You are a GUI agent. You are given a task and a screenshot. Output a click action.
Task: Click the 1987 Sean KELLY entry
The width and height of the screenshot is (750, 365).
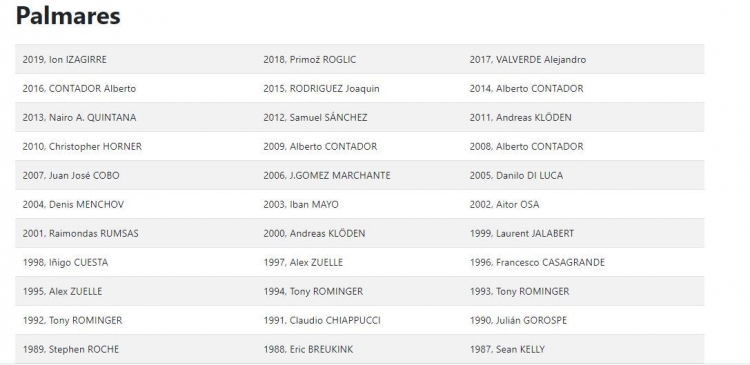click(x=507, y=349)
